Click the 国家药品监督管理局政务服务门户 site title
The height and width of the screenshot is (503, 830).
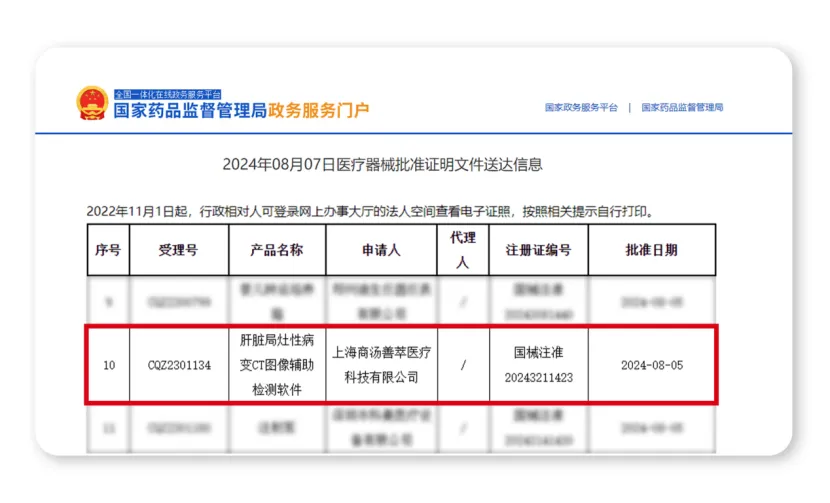[x=240, y=110]
